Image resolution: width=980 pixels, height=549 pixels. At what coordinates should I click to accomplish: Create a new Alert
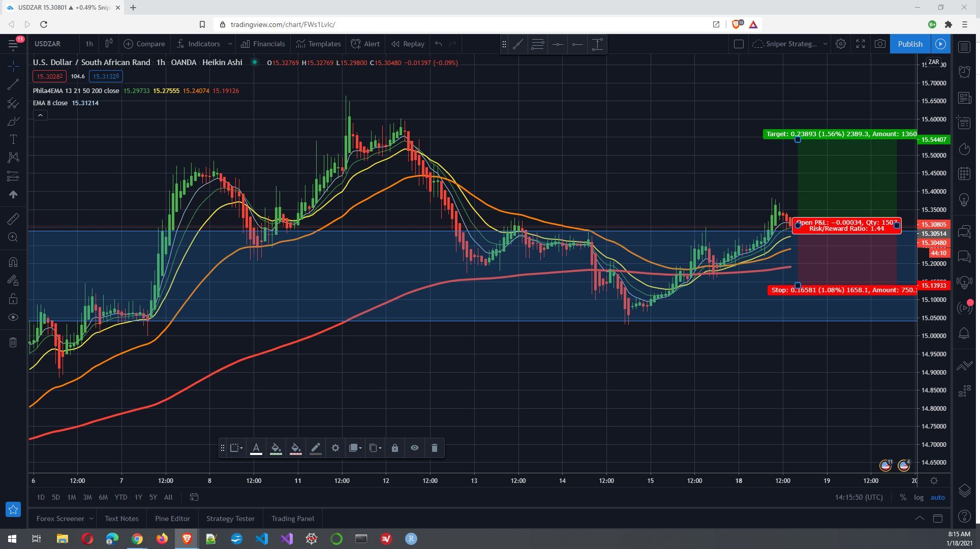click(x=365, y=44)
